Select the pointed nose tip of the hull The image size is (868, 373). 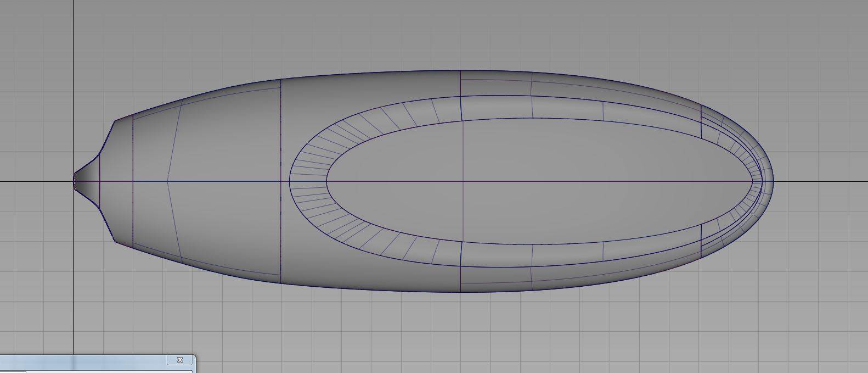click(x=87, y=181)
